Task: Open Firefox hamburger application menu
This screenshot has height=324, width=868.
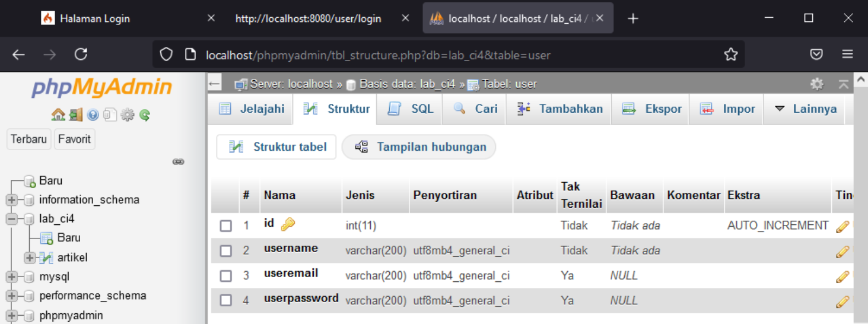Action: pyautogui.click(x=847, y=55)
